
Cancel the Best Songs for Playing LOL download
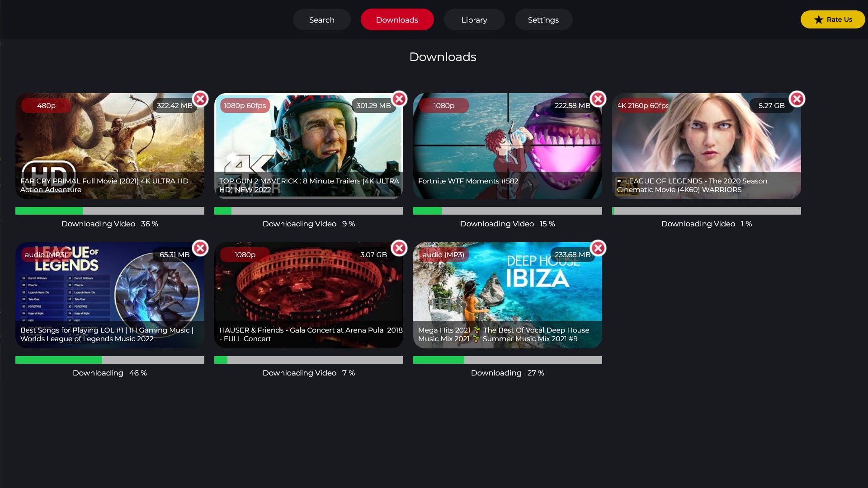[x=200, y=248]
